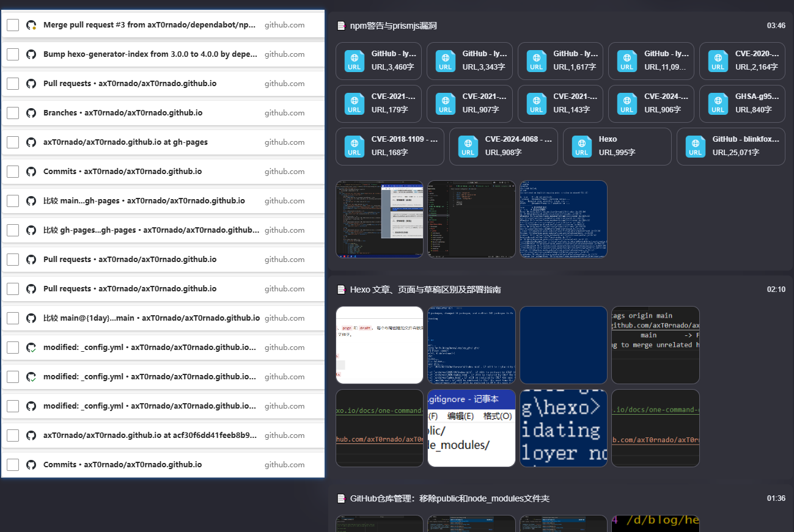The width and height of the screenshot is (794, 532).
Task: Click the URL icon on the Hexo card
Action: [582, 147]
